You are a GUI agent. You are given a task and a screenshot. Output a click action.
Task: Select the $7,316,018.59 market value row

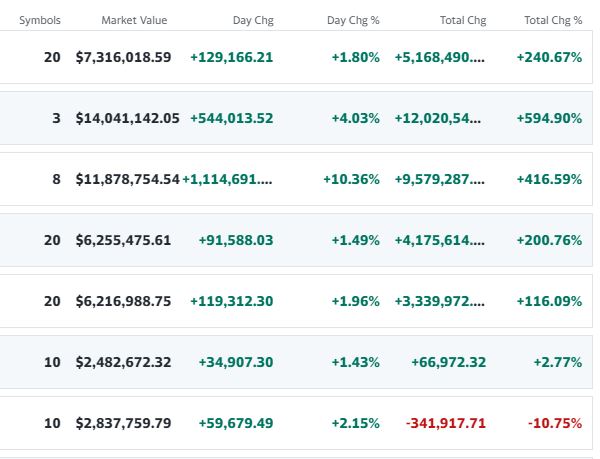coord(123,57)
